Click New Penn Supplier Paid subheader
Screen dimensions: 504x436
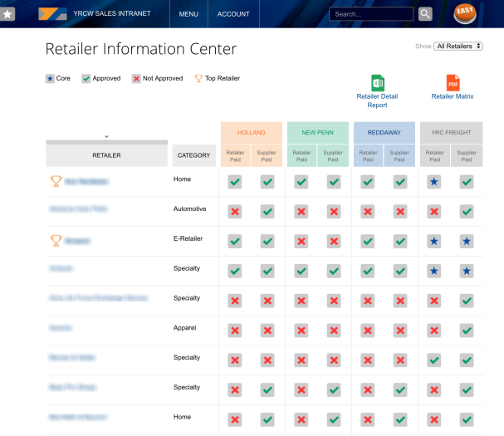tap(333, 156)
